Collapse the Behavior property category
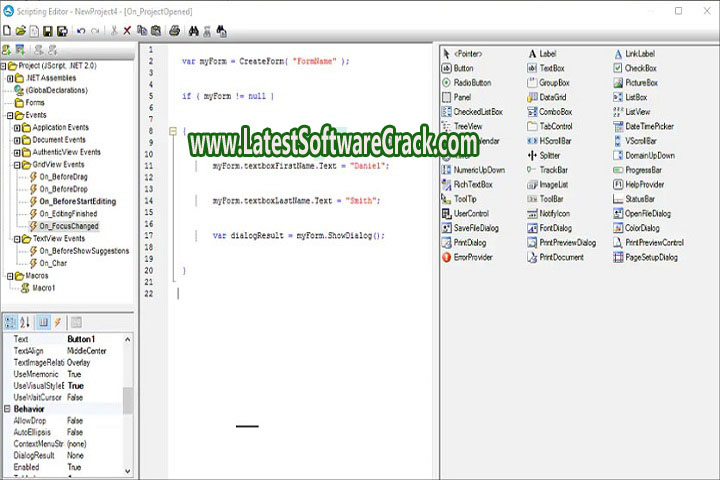The image size is (720, 480). 7,409
